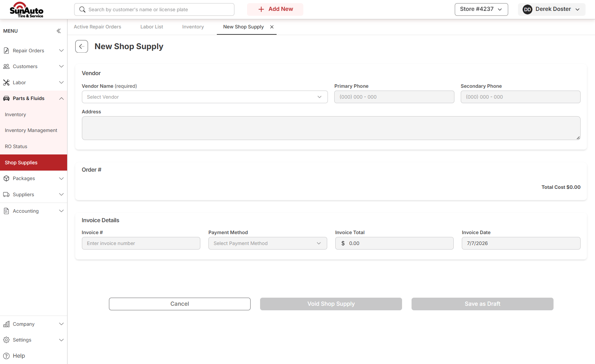Image resolution: width=595 pixels, height=364 pixels.
Task: Click the Help question mark icon
Action: click(x=6, y=356)
